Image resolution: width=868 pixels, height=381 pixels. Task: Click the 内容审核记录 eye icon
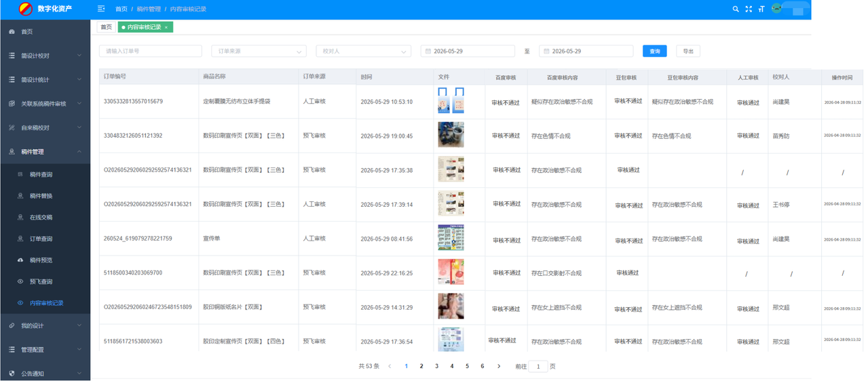click(x=20, y=303)
